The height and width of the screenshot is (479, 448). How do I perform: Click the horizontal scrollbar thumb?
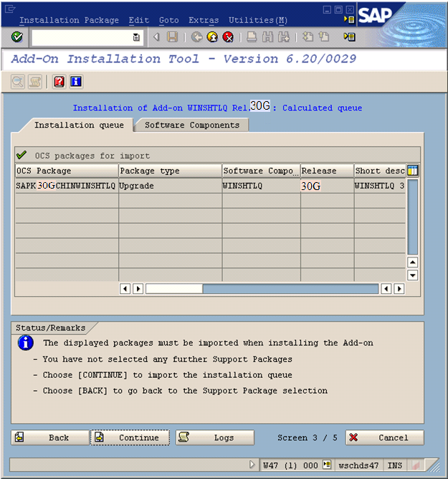pyautogui.click(x=174, y=289)
